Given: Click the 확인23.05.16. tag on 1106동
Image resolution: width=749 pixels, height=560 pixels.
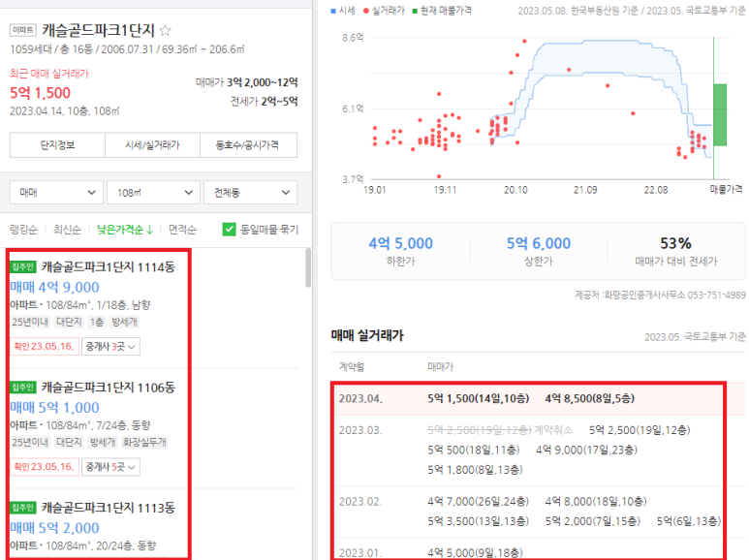Looking at the screenshot, I should [44, 467].
